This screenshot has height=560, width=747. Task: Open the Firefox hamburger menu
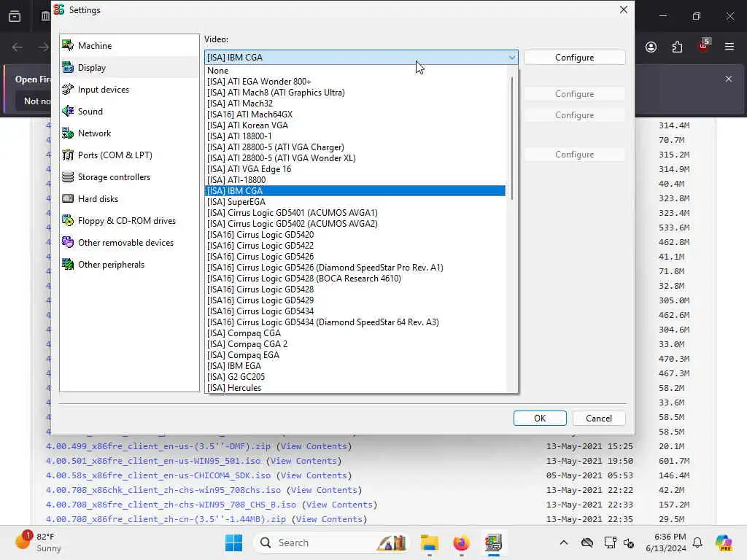[x=729, y=47]
